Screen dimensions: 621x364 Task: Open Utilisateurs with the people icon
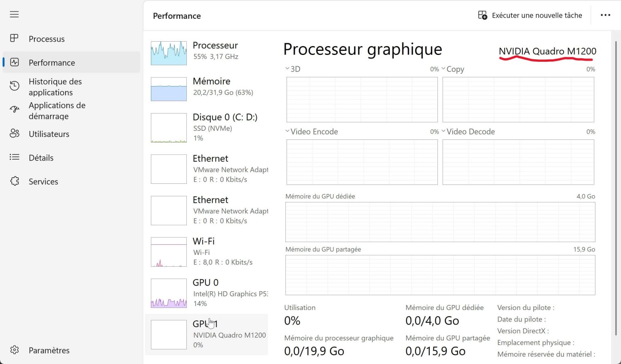coord(15,134)
